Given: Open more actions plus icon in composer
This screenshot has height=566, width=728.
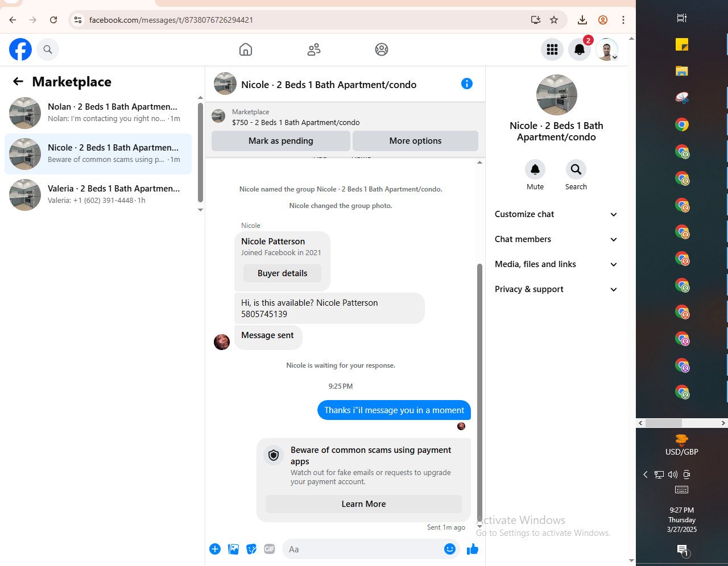Looking at the screenshot, I should point(215,549).
